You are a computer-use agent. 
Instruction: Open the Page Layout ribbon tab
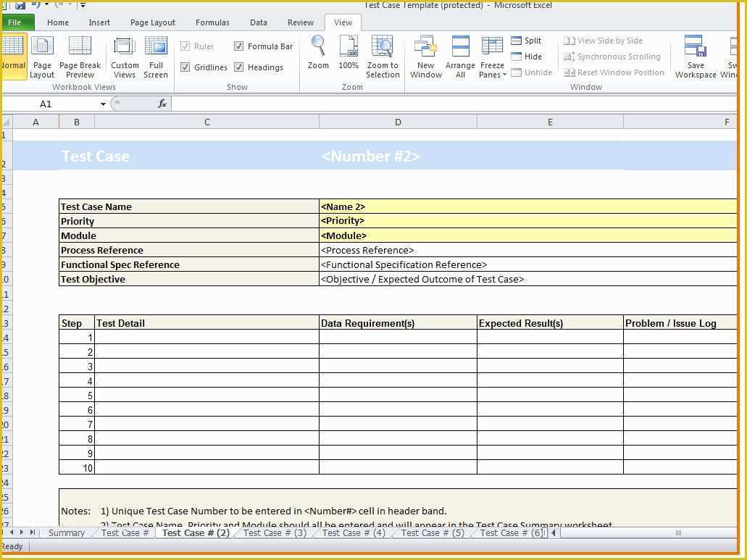tap(153, 22)
